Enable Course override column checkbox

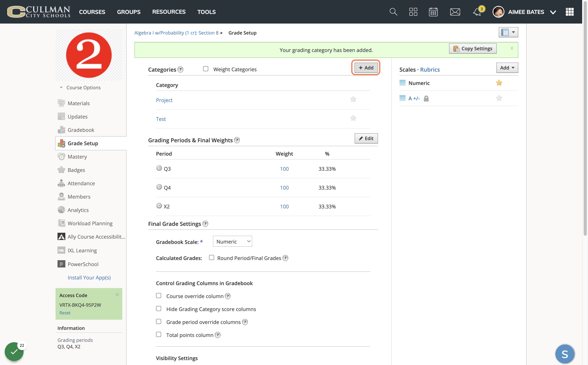tap(159, 296)
